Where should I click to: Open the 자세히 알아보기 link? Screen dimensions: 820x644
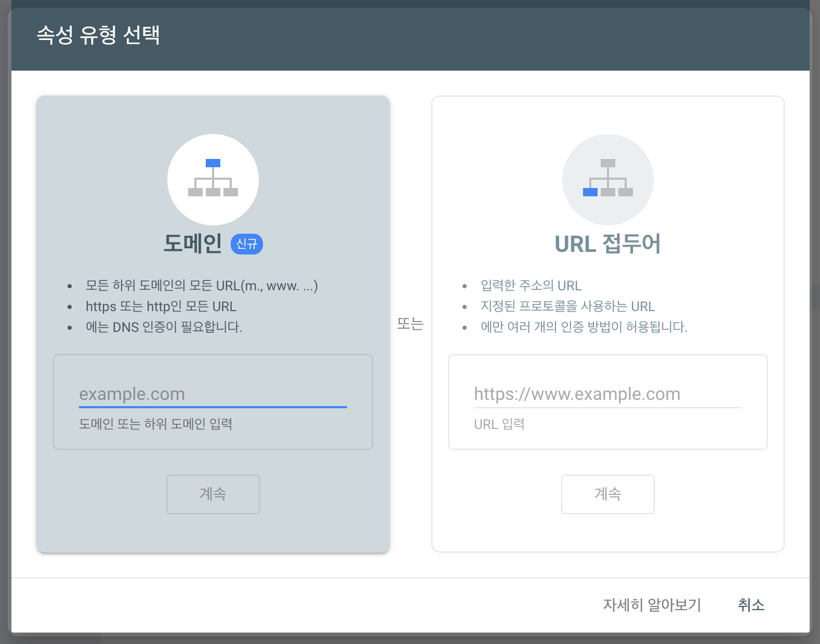point(652,605)
